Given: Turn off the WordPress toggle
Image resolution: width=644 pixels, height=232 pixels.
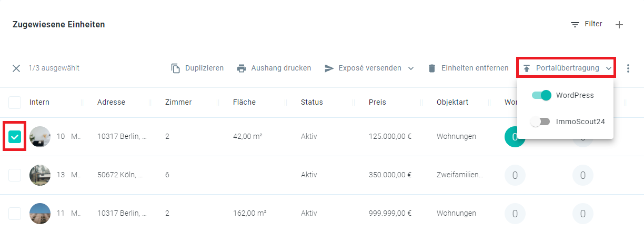Looking at the screenshot, I should click(541, 95).
